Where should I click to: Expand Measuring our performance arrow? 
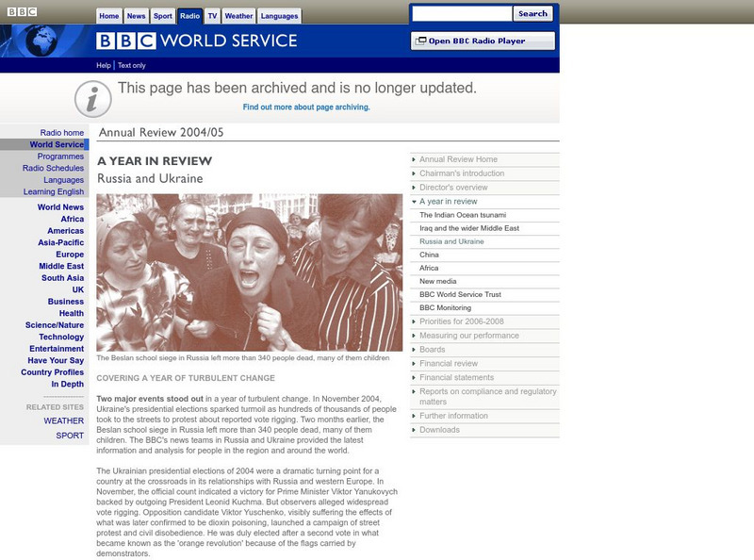(414, 336)
